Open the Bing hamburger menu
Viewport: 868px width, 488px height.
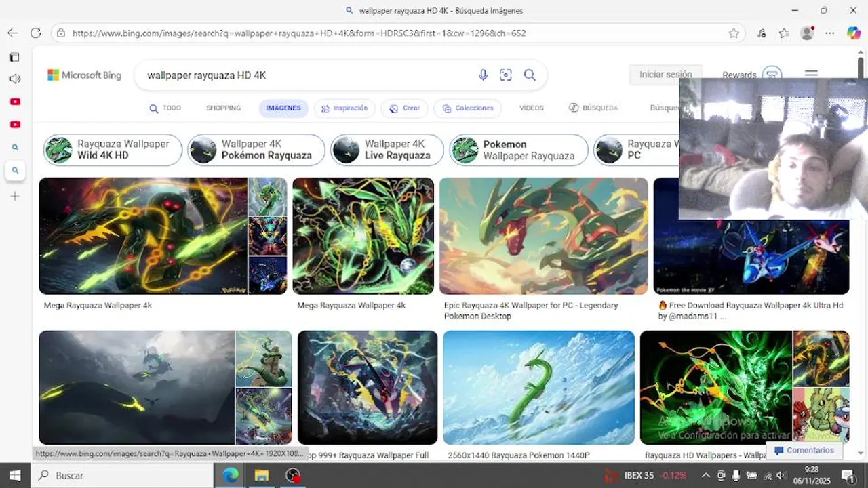[x=811, y=75]
